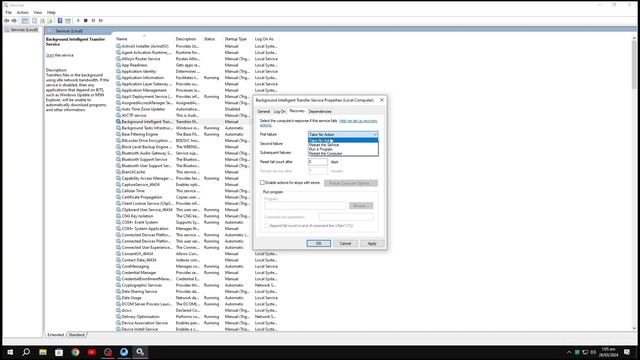
Task: Enable actions for stops with errors checkbox
Action: click(262, 182)
